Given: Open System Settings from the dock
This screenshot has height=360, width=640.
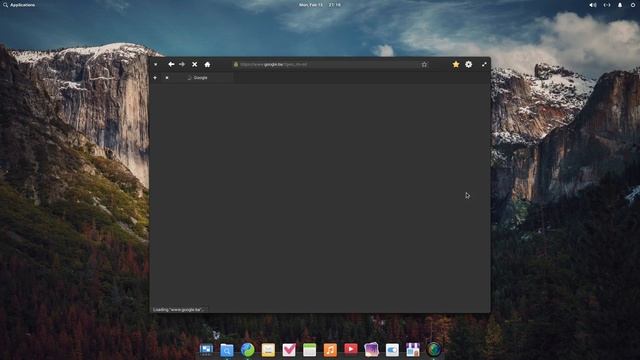Looking at the screenshot, I should tap(392, 350).
